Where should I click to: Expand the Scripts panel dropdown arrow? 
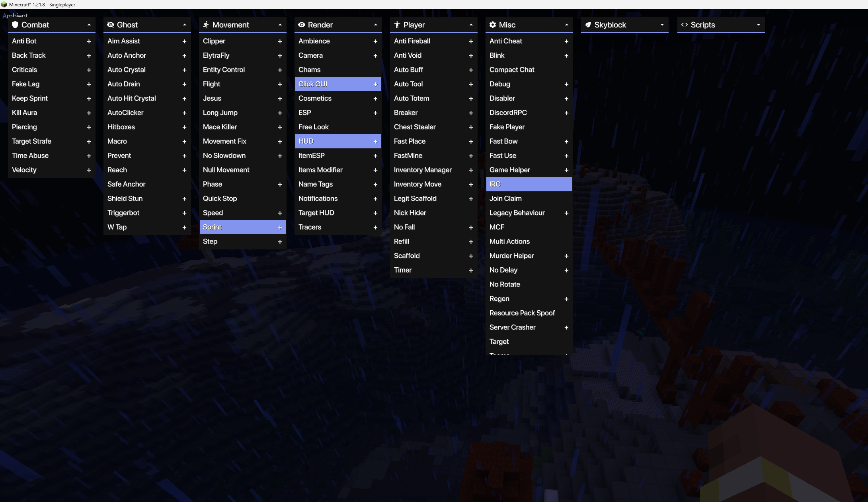pyautogui.click(x=758, y=25)
